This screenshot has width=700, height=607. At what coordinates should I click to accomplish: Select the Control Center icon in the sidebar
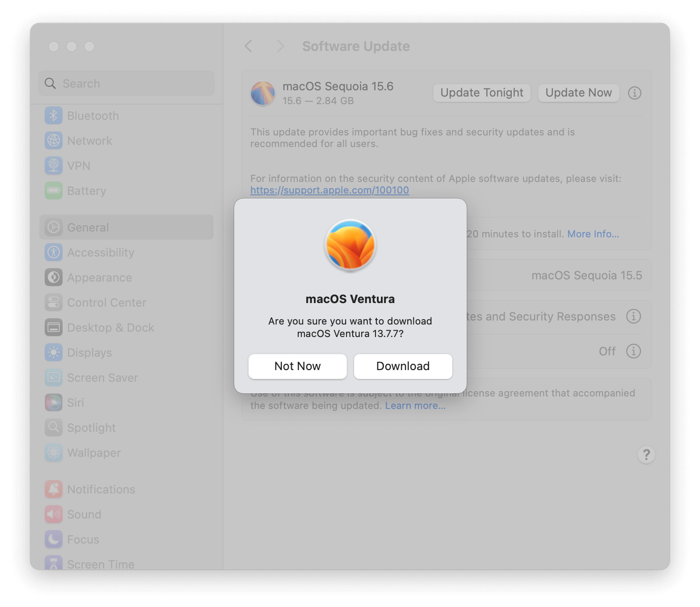tap(54, 303)
